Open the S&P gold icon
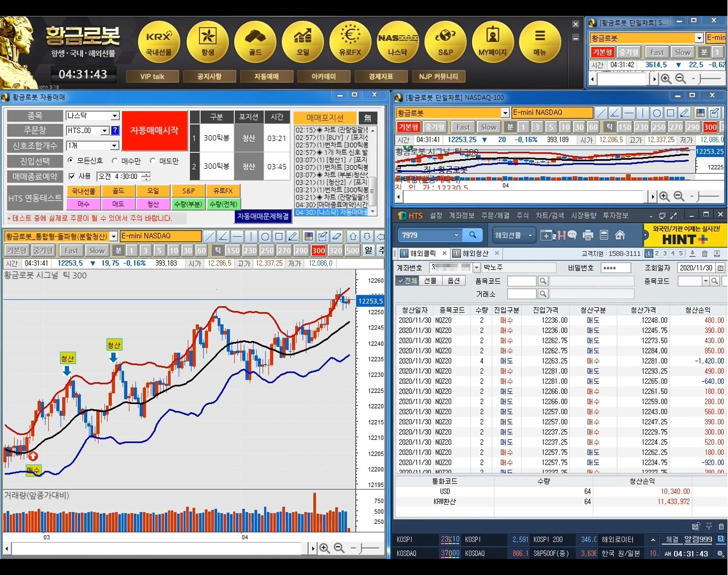Viewport: 728px width, 575px height. click(445, 43)
